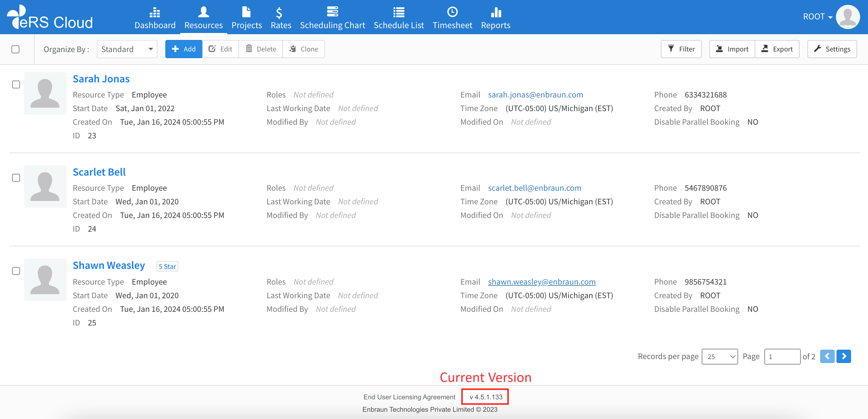
Task: Switch to the Schedule List tab
Action: coord(399,18)
